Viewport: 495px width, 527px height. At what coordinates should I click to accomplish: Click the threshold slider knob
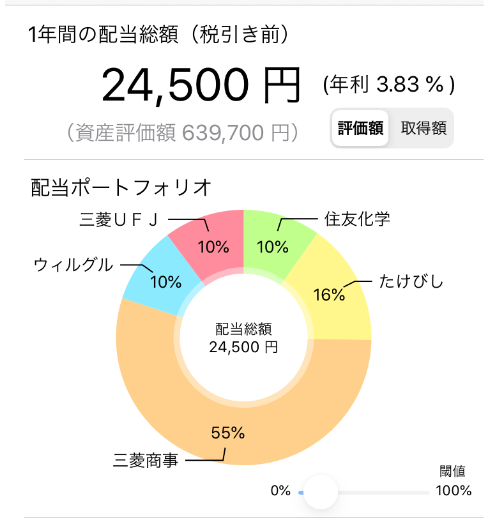coord(320,492)
